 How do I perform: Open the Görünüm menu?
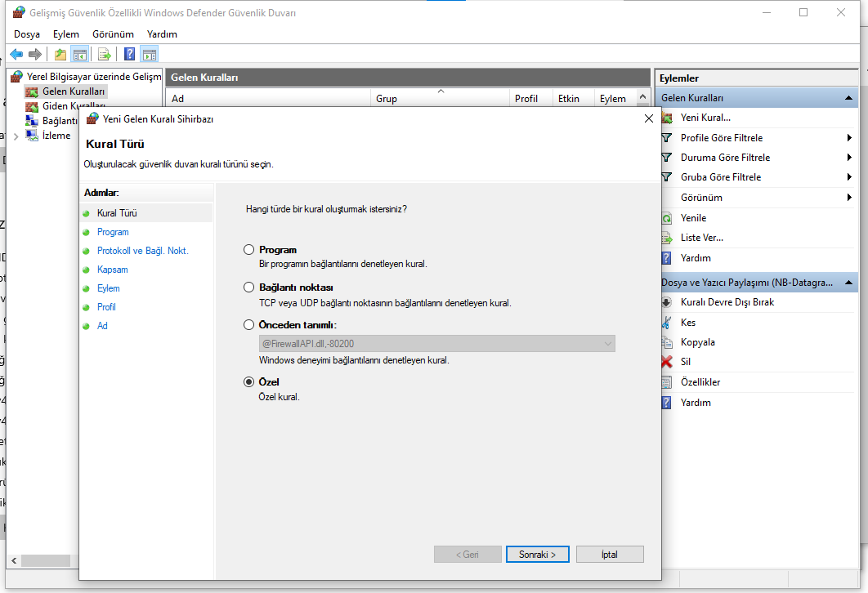click(x=113, y=34)
